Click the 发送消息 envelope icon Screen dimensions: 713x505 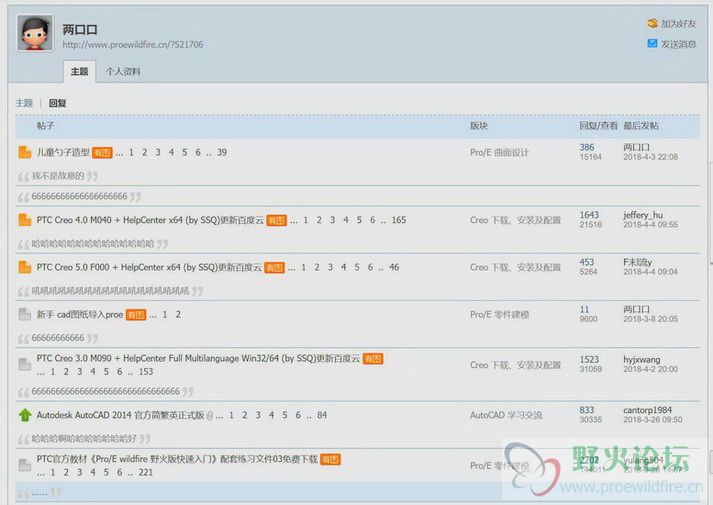coord(652,44)
